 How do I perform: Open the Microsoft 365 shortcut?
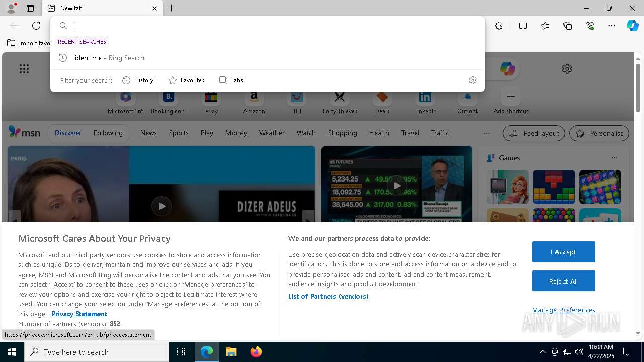(x=126, y=102)
